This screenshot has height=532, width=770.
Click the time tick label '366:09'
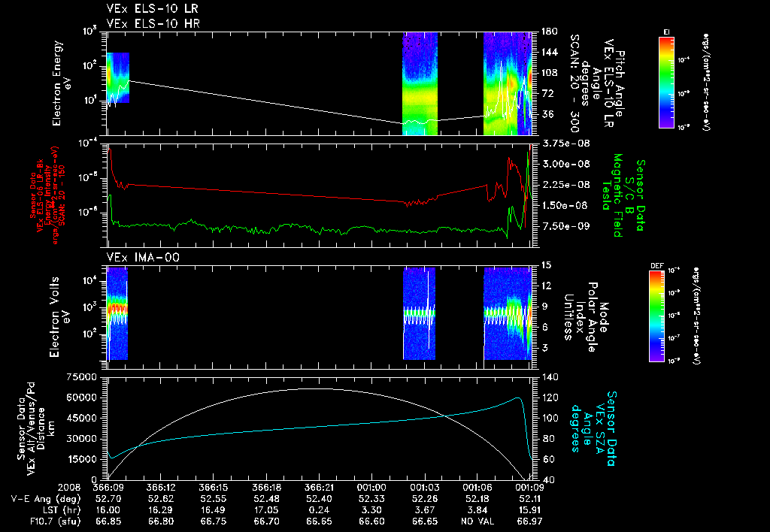(108, 488)
